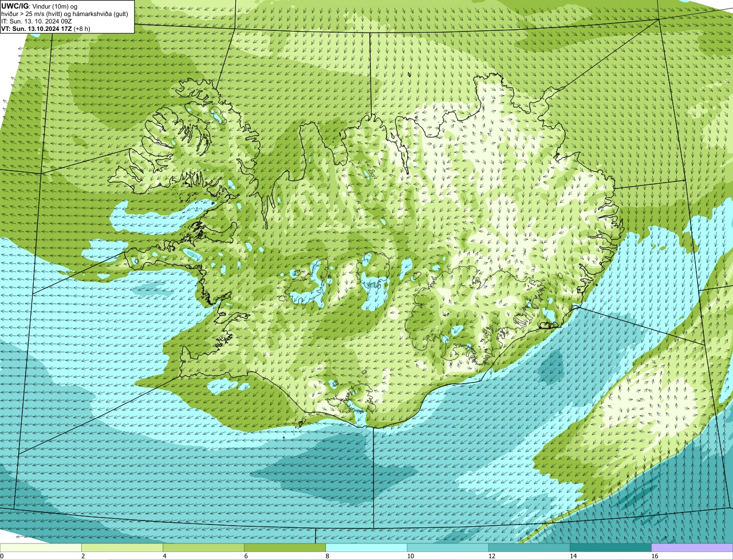Click the pale yellow 0–2 m/s legend swatch
This screenshot has height=560, width=733.
coord(41,547)
